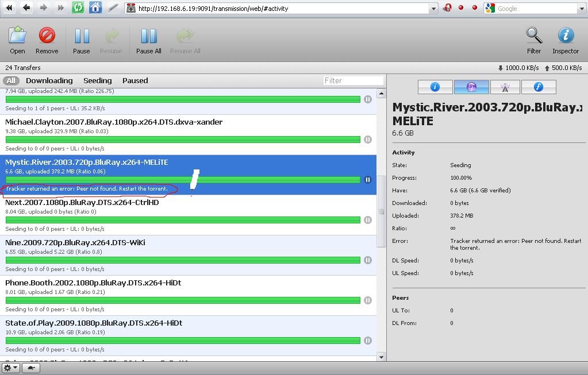
Task: Click the 24 Transfers count
Action: pos(23,68)
